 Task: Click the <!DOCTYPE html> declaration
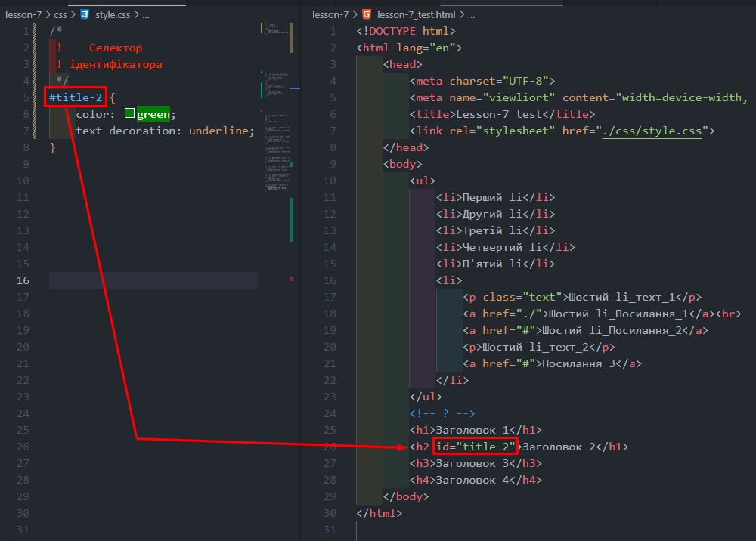click(406, 31)
